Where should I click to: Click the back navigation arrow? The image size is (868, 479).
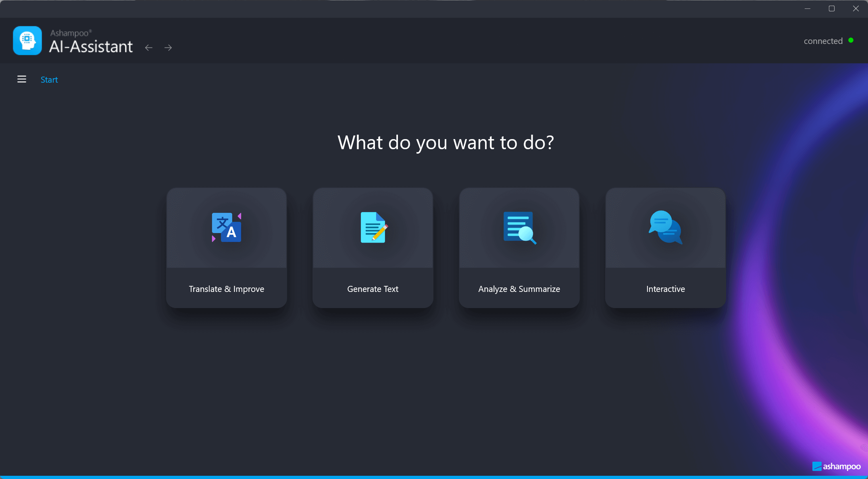coord(148,47)
